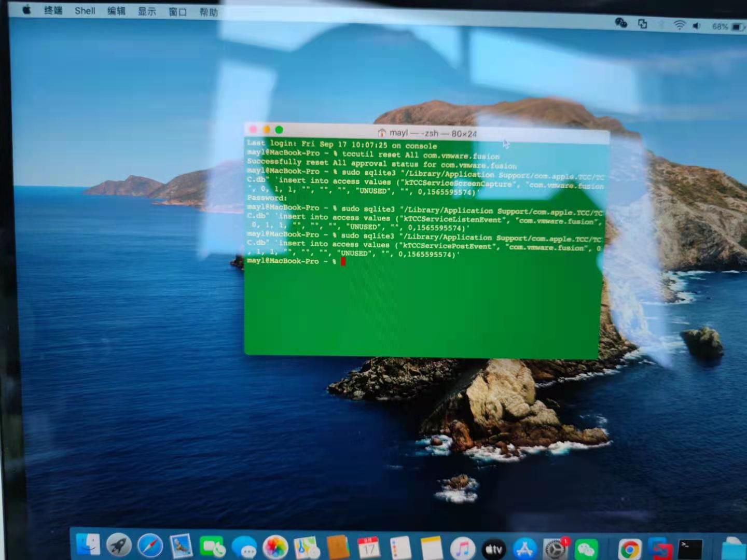Viewport: 747px width, 560px height.
Task: Open the 编辑 (Edit) menu
Action: point(116,11)
